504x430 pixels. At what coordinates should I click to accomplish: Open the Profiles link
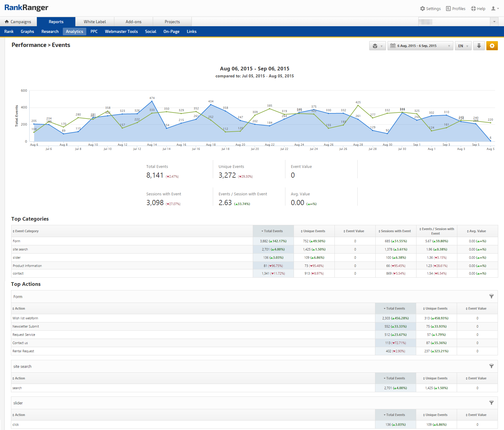click(456, 9)
